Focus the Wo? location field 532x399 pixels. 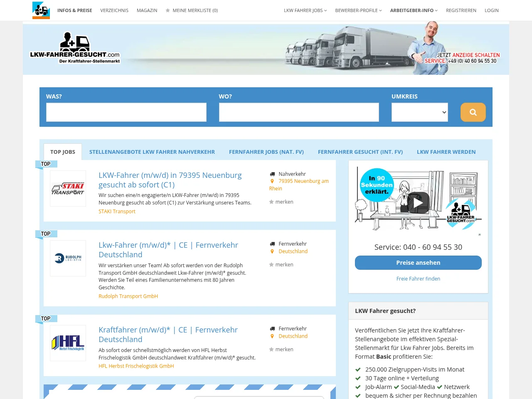[x=299, y=112]
